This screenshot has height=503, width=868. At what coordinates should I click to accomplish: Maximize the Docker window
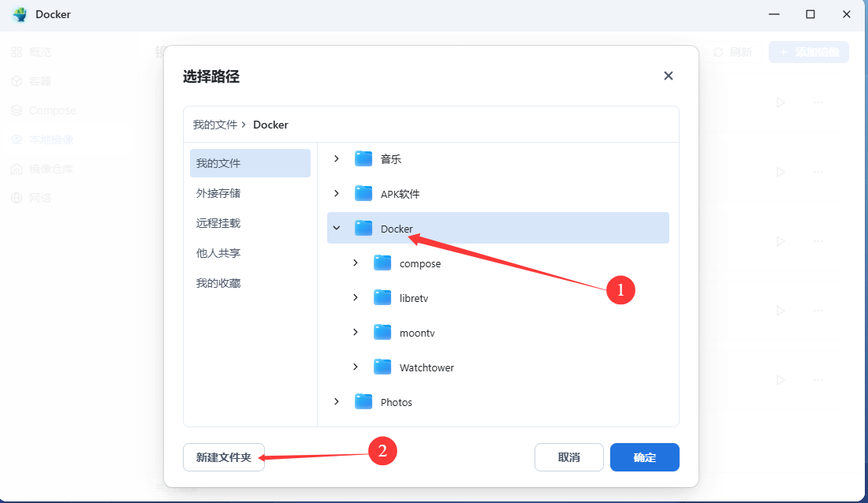[810, 14]
